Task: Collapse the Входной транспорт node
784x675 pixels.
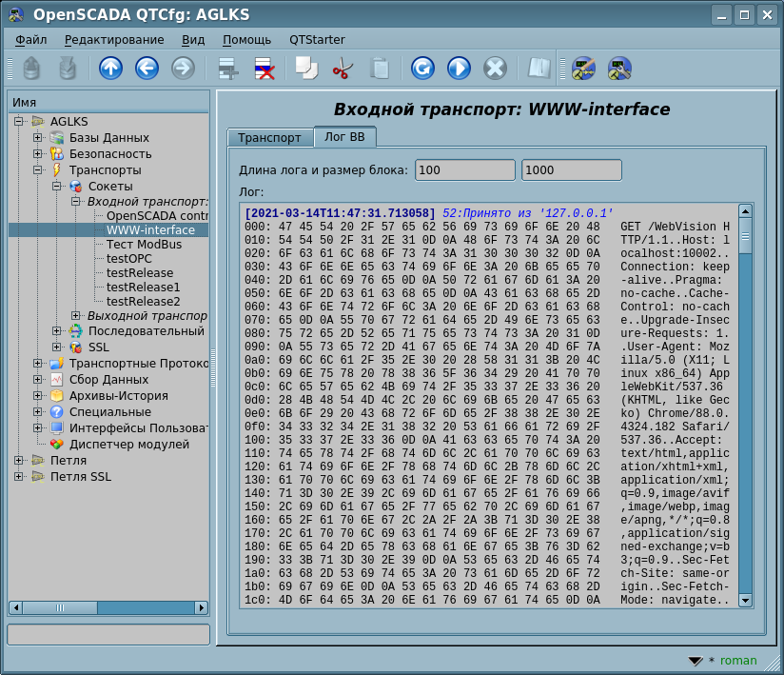Action: coord(75,201)
